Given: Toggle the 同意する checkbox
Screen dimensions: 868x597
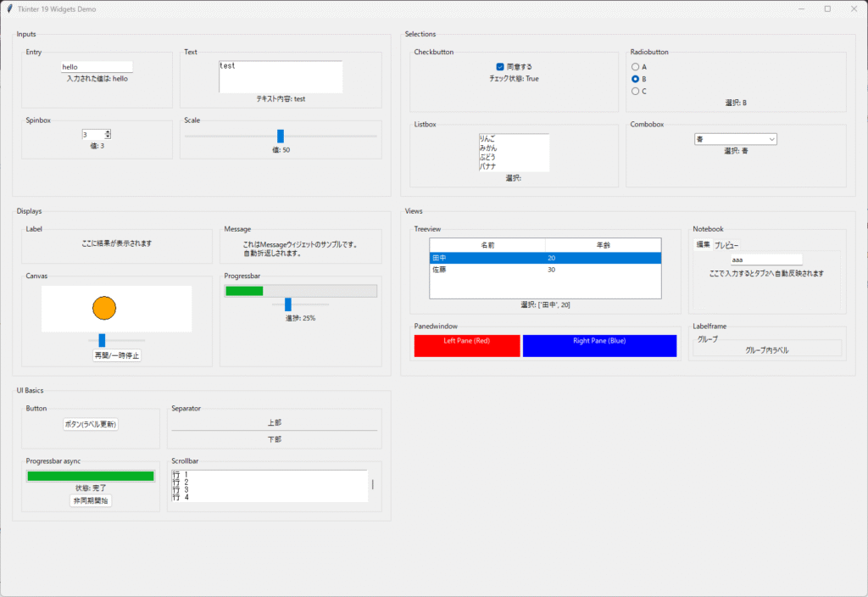Looking at the screenshot, I should coord(500,66).
